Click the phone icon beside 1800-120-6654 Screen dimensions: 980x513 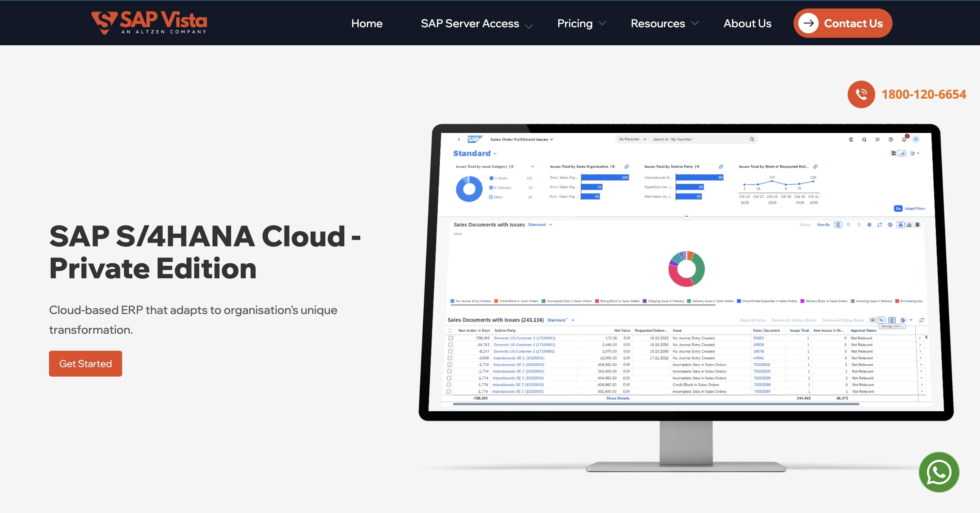point(861,94)
